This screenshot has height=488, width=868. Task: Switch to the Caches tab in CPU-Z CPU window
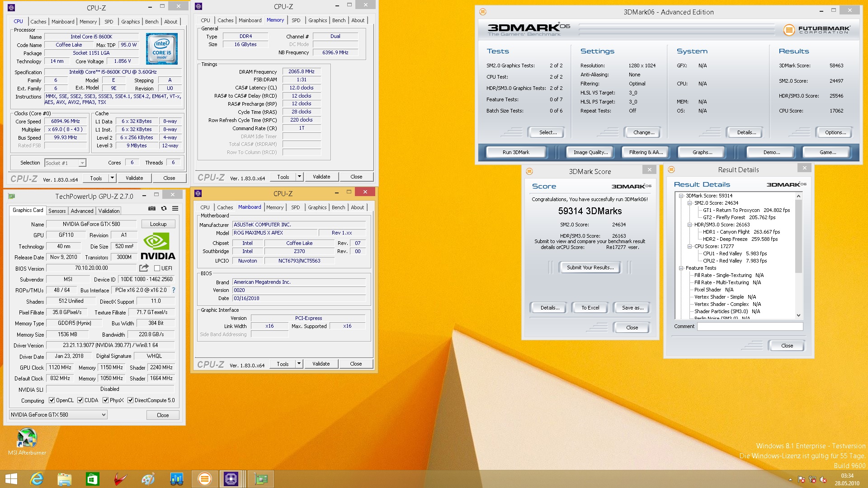point(38,22)
